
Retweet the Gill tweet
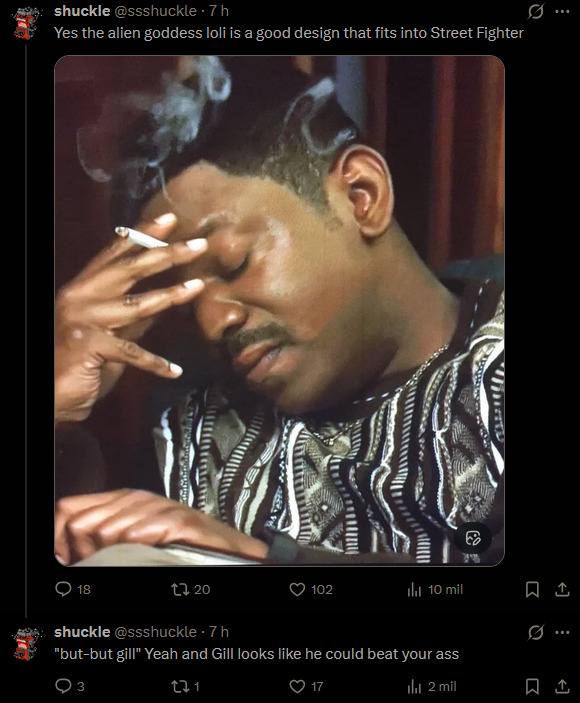180,686
